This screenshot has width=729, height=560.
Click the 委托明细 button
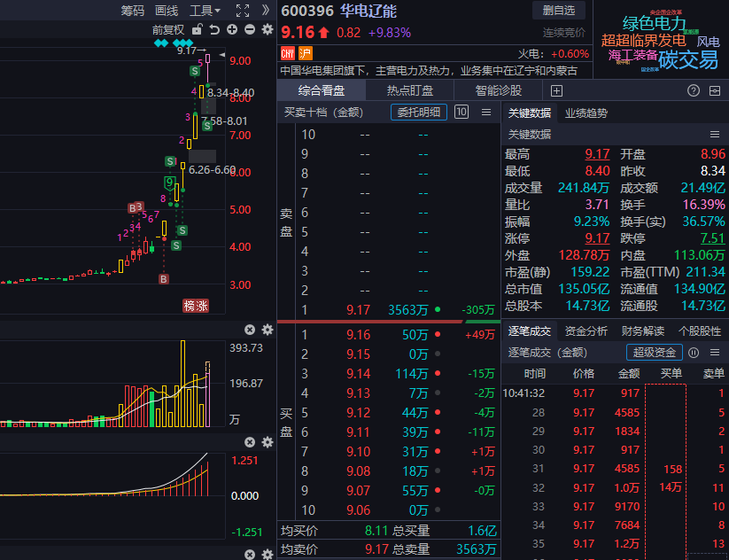419,113
